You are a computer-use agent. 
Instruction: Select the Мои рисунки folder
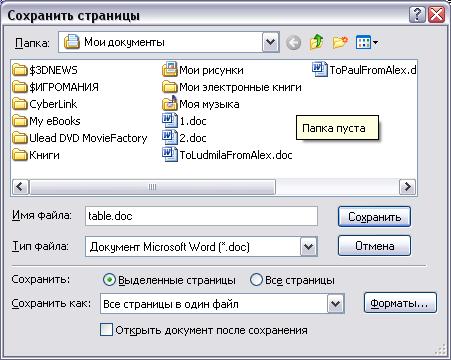(203, 70)
